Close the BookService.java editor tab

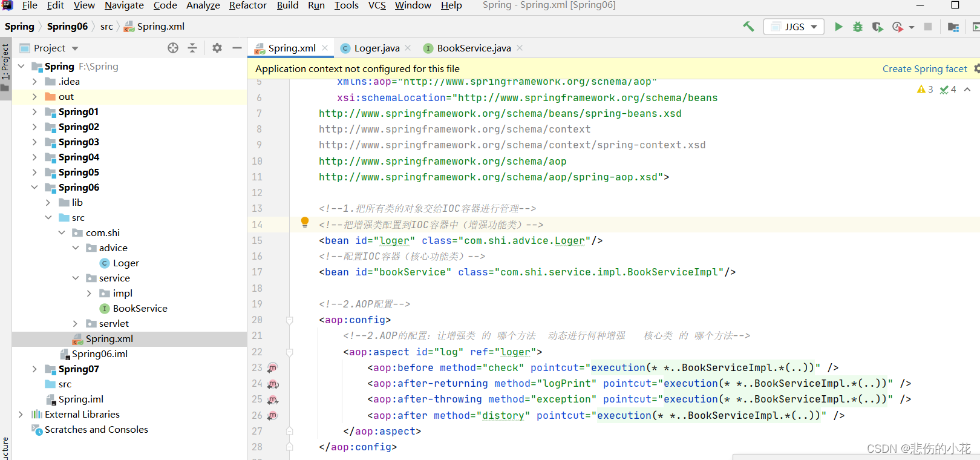520,48
